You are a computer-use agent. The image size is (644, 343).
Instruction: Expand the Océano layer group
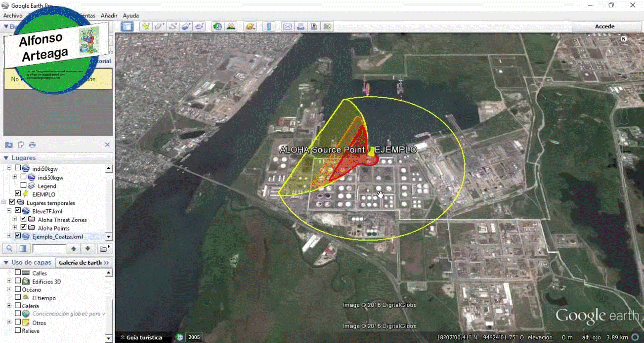click(9, 289)
